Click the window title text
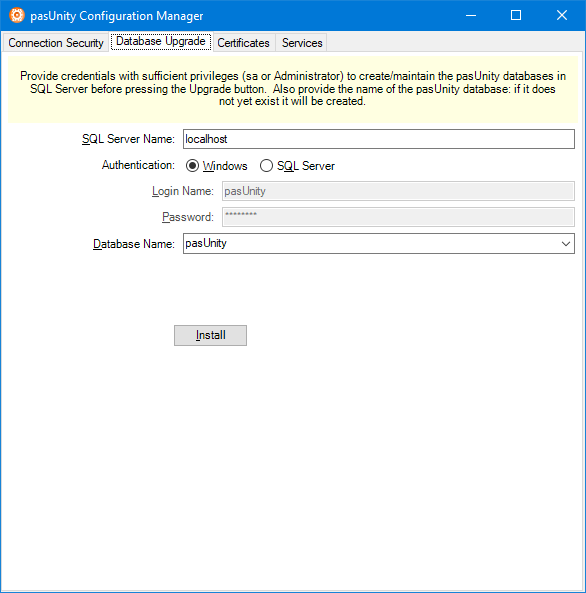 117,16
